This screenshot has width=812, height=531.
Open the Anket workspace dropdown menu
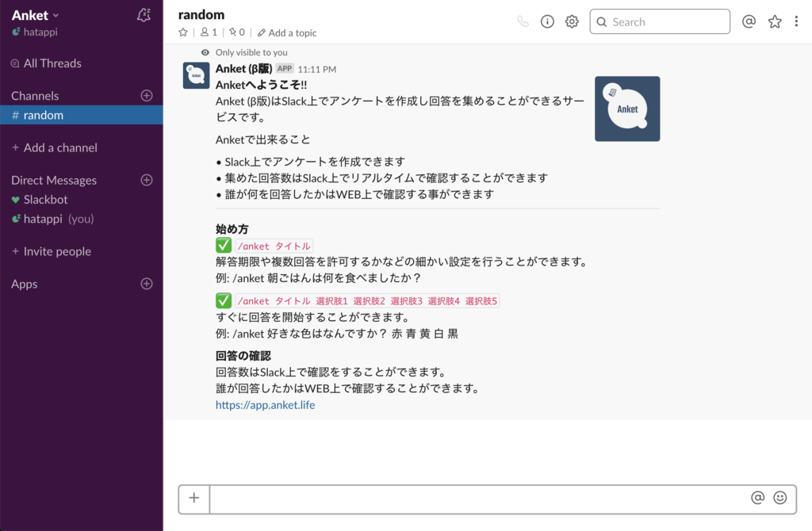35,16
